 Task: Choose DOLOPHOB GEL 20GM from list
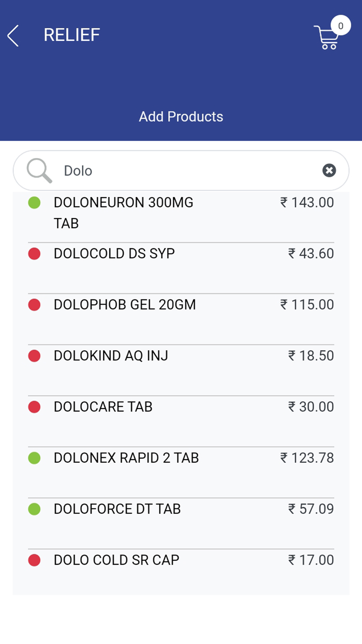pos(125,305)
